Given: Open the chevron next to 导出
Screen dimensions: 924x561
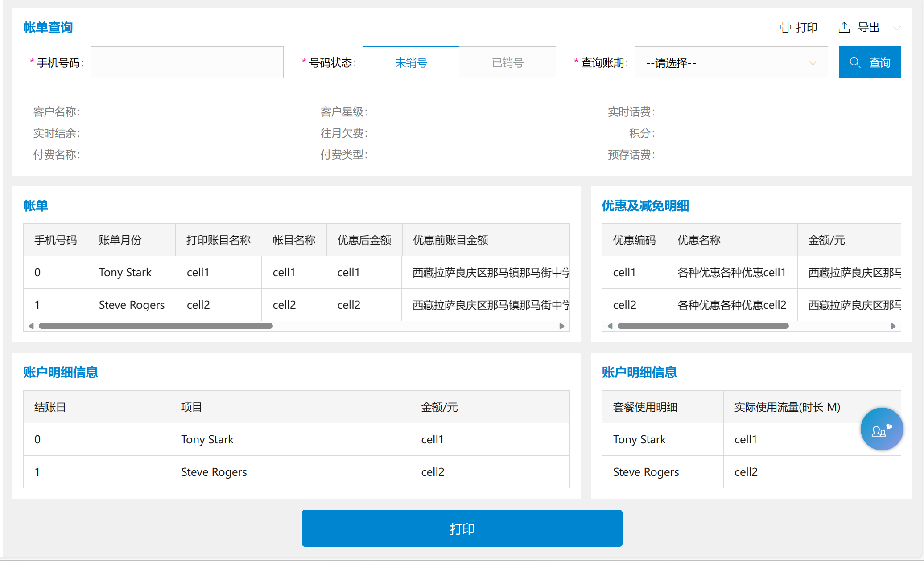Looking at the screenshot, I should coord(897,28).
